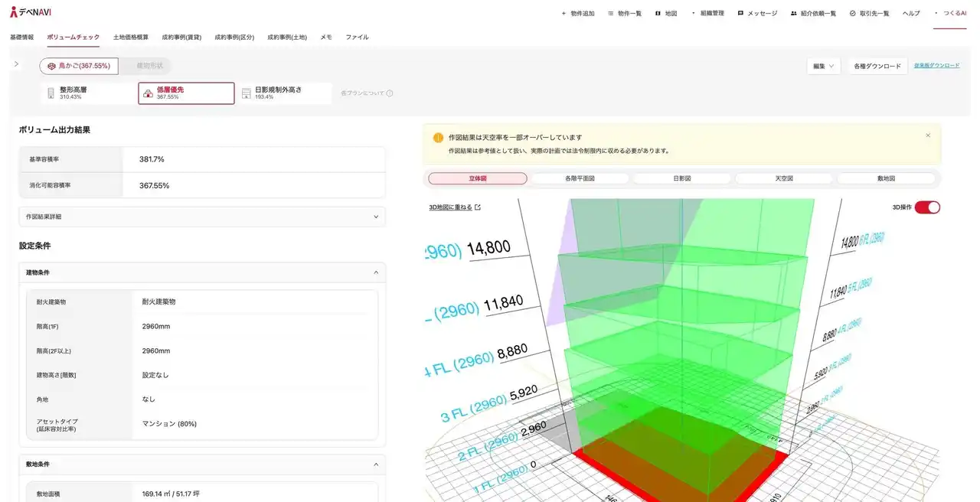Open the 編集 dropdown menu
This screenshot has height=502, width=980.
point(822,66)
